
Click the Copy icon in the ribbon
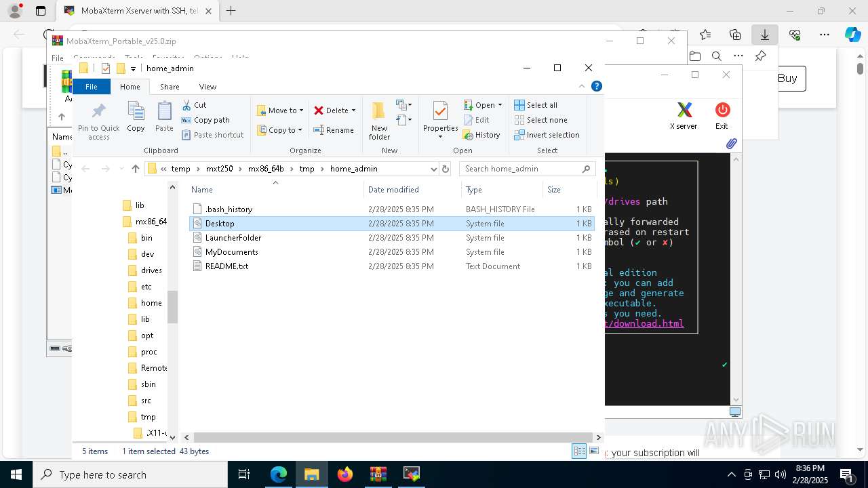tap(136, 111)
